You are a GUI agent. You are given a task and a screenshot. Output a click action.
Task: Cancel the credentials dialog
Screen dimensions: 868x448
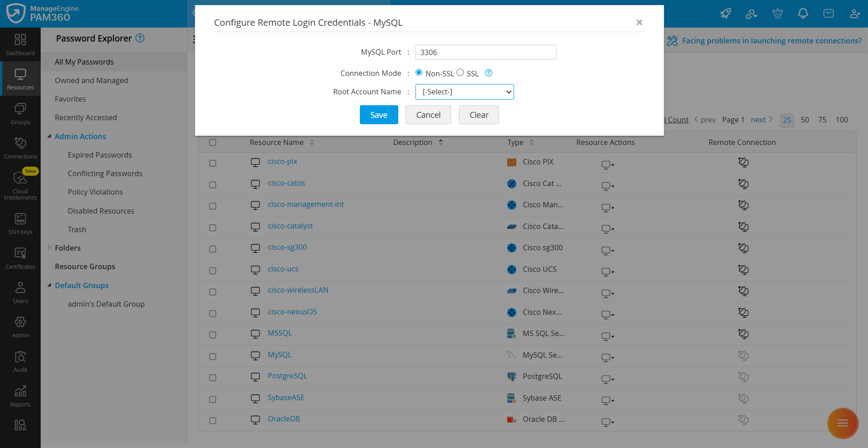click(428, 115)
